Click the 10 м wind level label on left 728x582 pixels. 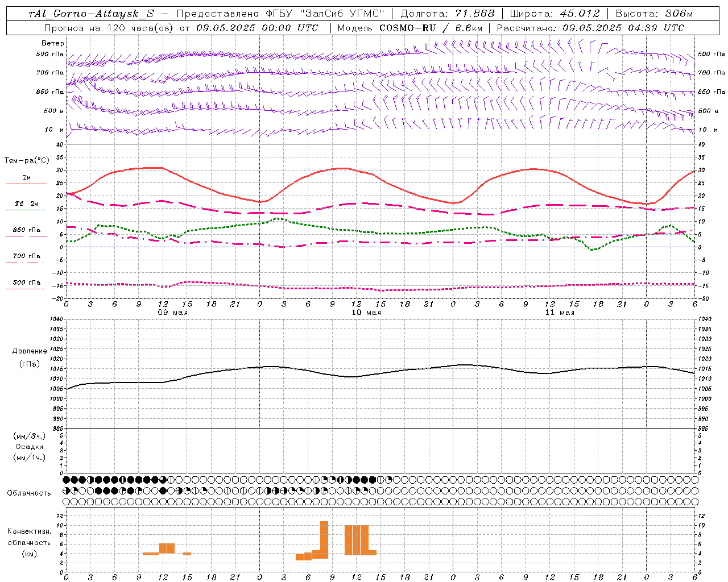[x=55, y=130]
